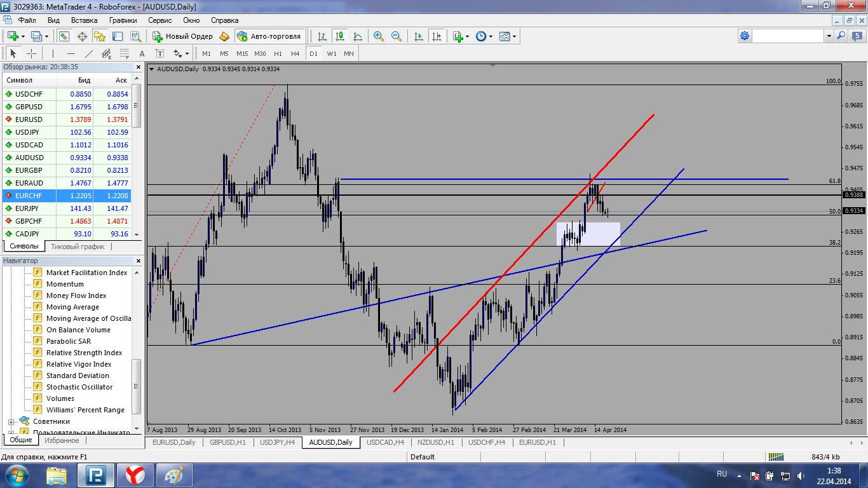The width and height of the screenshot is (868, 488).
Task: Toggle the Авто-торговля auto-trading button
Action: point(269,36)
